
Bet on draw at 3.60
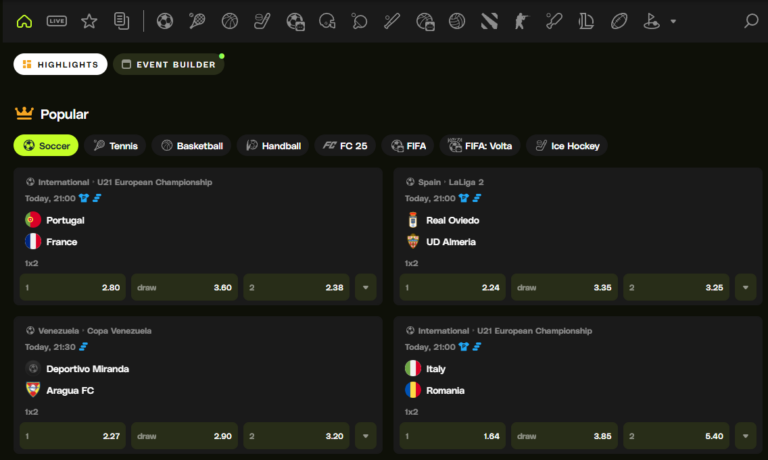(185, 288)
